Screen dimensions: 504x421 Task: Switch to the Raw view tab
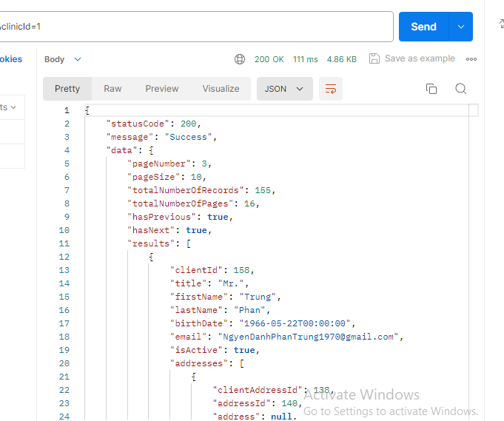tap(112, 89)
